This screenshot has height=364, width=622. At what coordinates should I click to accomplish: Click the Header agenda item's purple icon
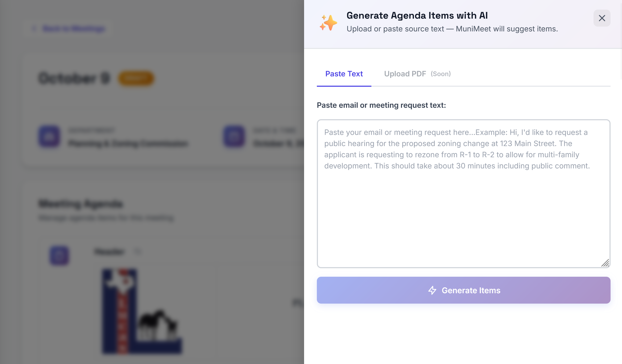pos(59,256)
